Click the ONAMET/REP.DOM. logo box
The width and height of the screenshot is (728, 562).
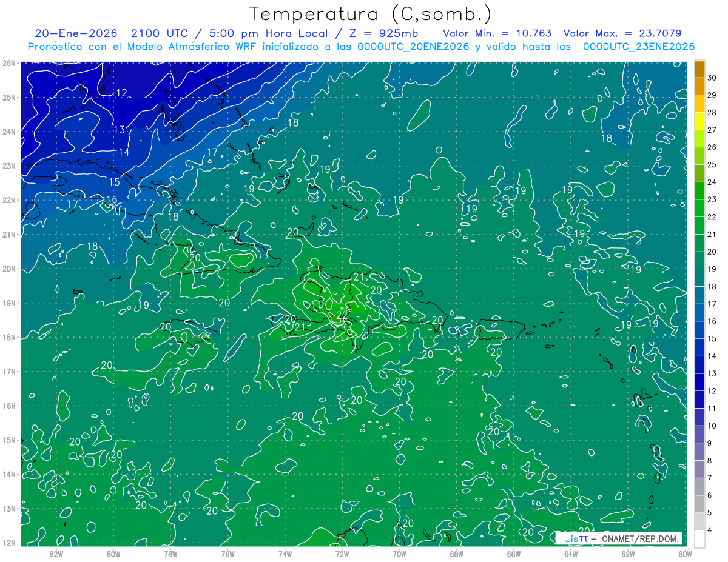point(618,538)
